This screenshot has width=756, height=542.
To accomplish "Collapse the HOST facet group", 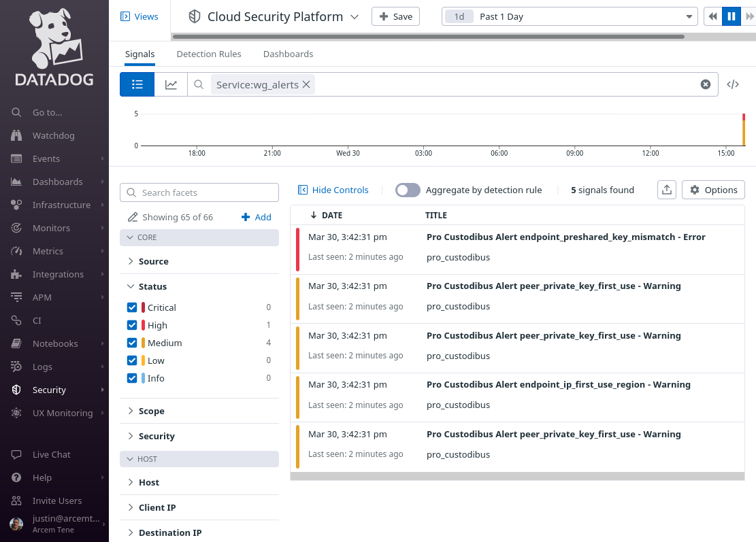I will [x=199, y=459].
